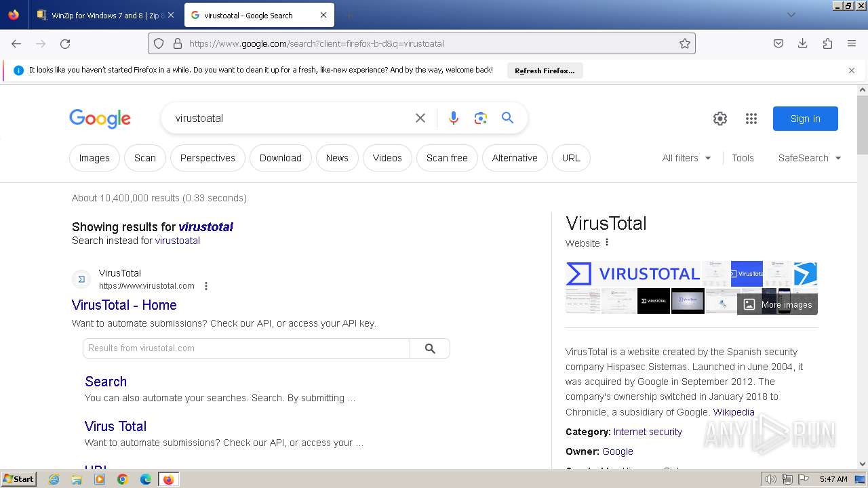Select the Scan filter chip

click(145, 158)
